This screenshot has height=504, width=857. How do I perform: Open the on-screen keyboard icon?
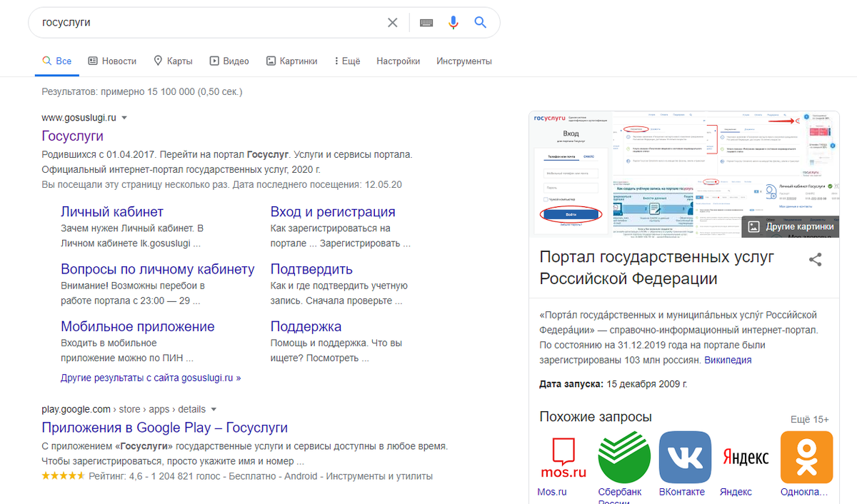426,23
